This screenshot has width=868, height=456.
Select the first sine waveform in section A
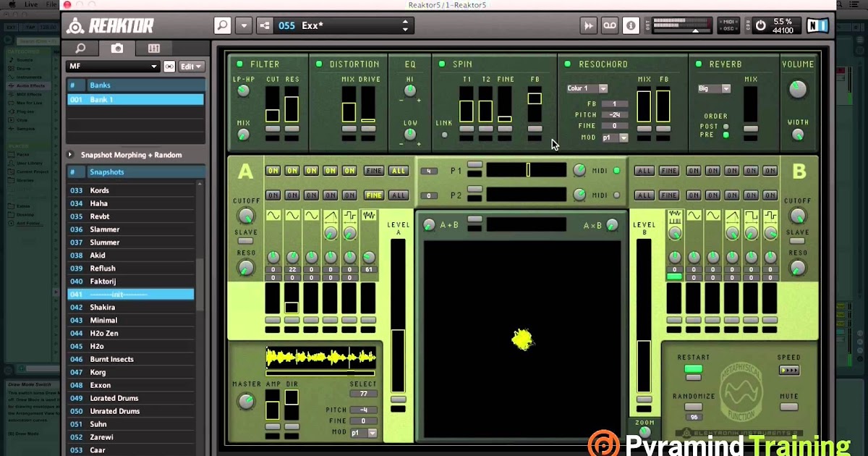coord(273,216)
